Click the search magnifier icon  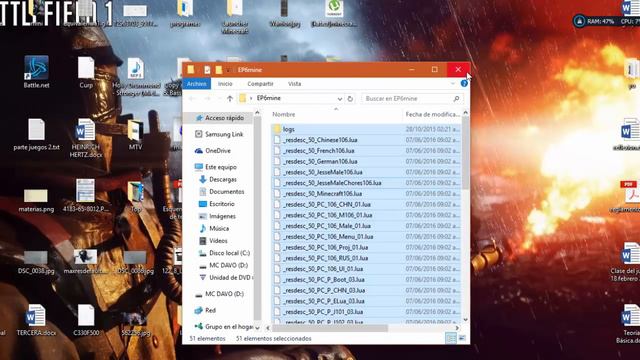[x=456, y=98]
